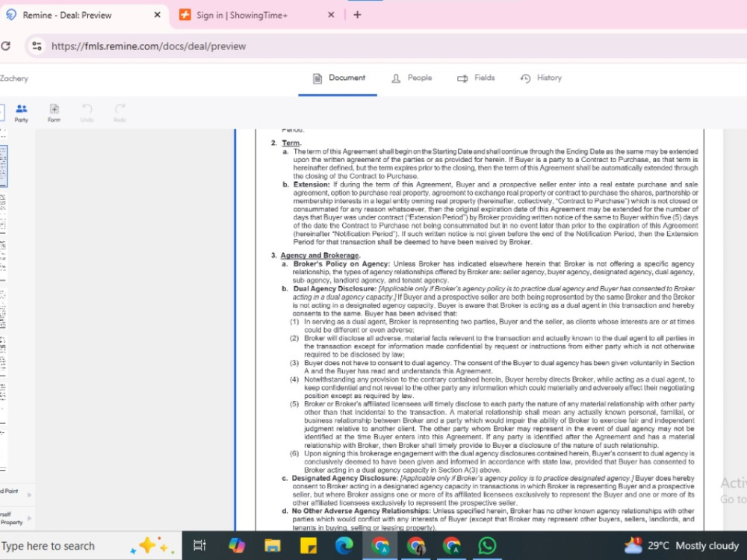Image resolution: width=747 pixels, height=560 pixels.
Task: Click the "Broker's Policy on Agency:" label
Action: tap(341, 264)
